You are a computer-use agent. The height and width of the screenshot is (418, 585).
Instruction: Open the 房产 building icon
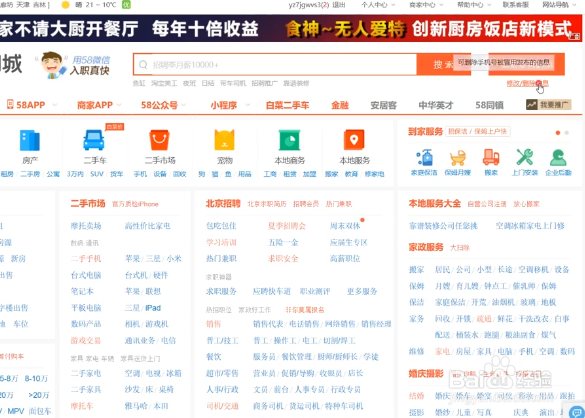tap(29, 140)
